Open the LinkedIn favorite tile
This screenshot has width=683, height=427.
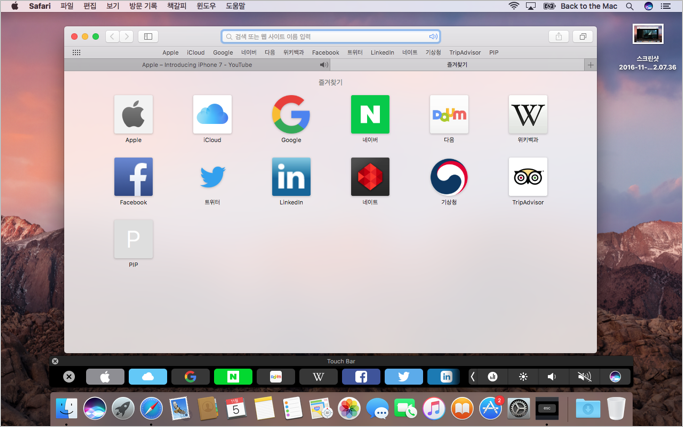(291, 177)
